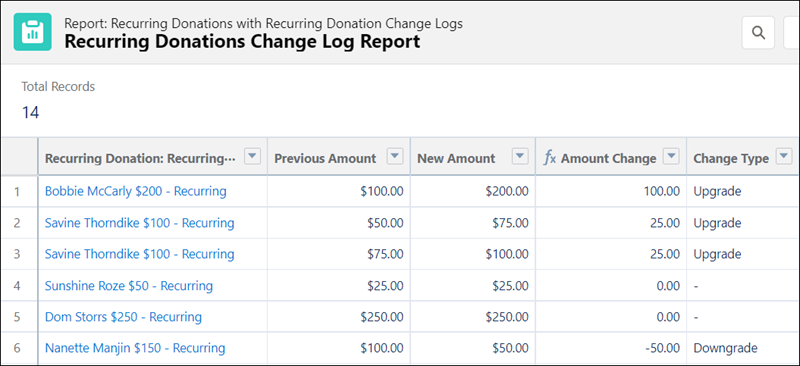The image size is (800, 366).
Task: Open Amount Change column dropdown arrow
Action: [x=671, y=157]
